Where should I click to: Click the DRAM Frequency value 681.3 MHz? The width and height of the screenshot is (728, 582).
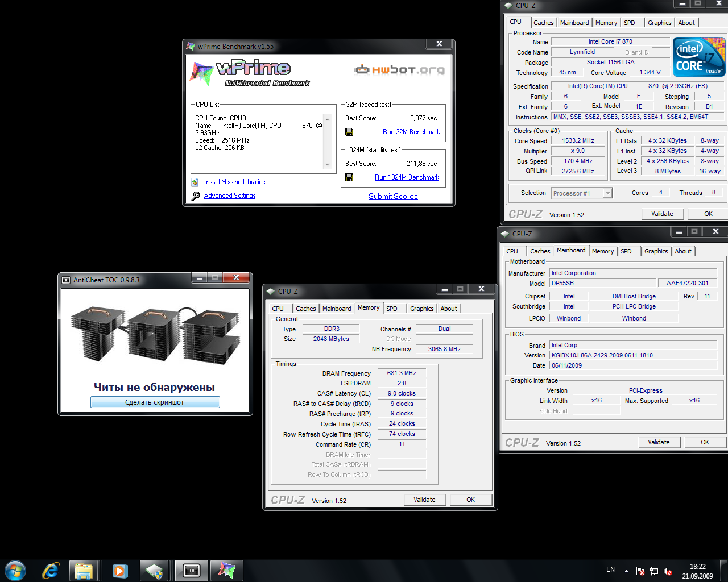[x=402, y=373]
